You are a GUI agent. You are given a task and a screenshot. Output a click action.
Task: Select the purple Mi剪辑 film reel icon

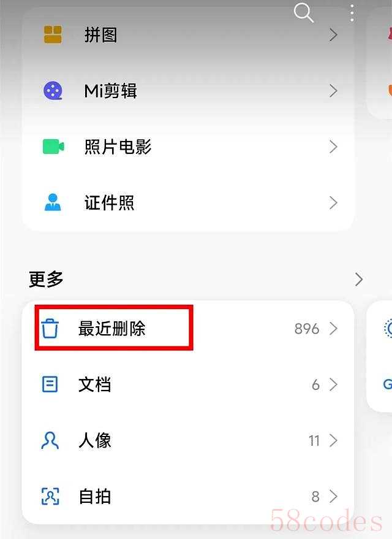[x=53, y=91]
